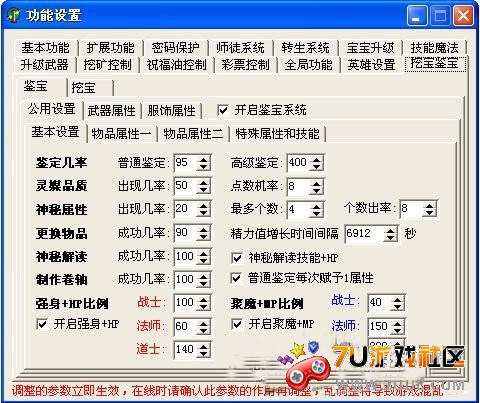Decrease 强身+HP 法师 ratio spinner
This screenshot has height=403, width=480.
click(x=203, y=330)
